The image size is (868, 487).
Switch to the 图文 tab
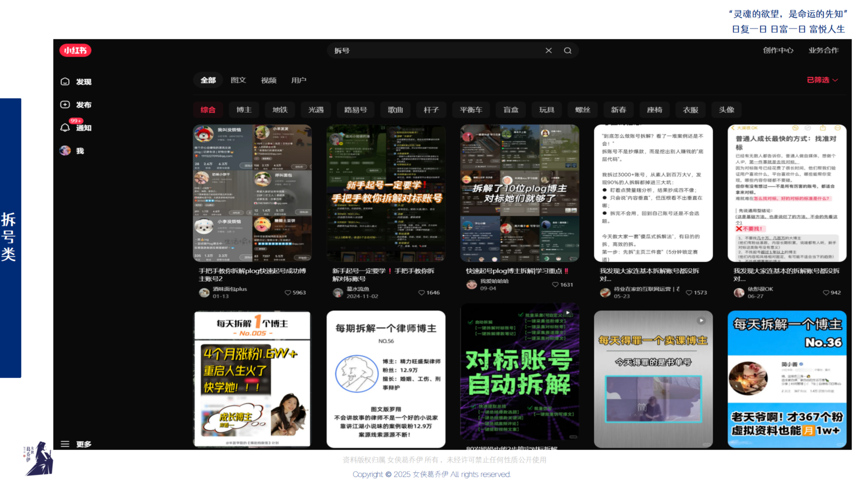point(238,80)
